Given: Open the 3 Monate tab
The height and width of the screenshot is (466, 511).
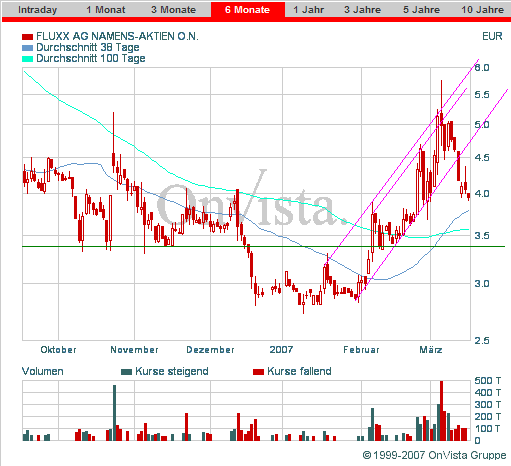Looking at the screenshot, I should tap(173, 10).
